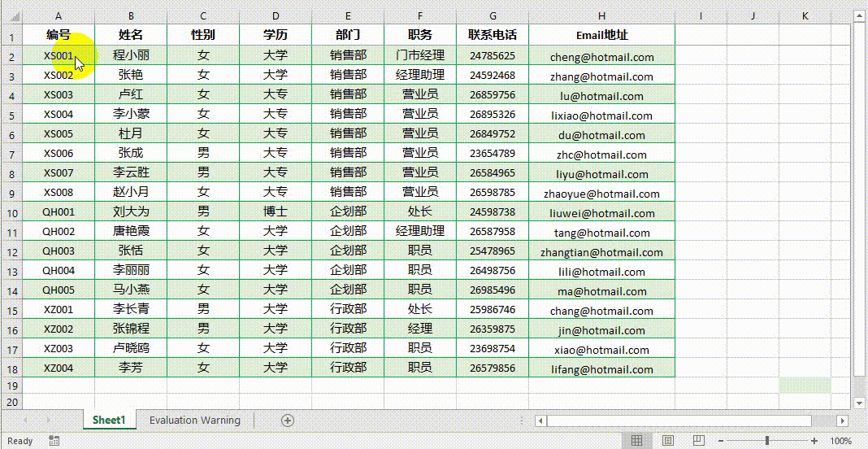Select cell containing 唐艳霞
The width and height of the screenshot is (868, 449).
(131, 231)
